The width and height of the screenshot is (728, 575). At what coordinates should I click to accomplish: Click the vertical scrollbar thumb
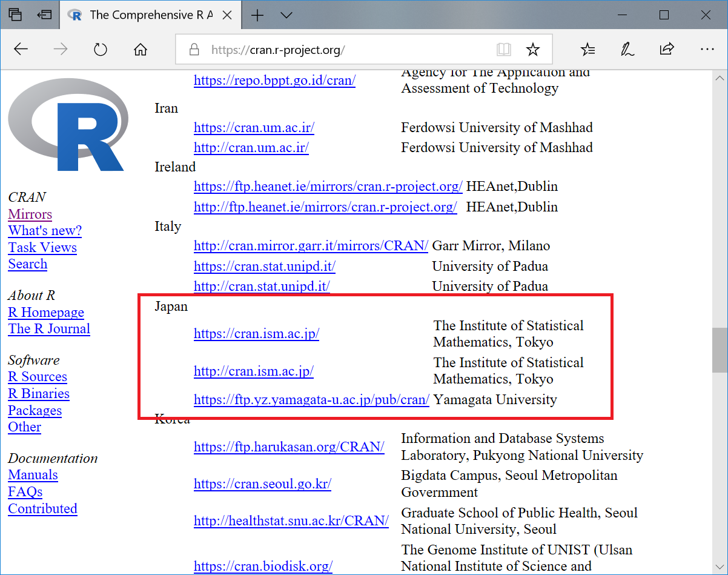720,351
